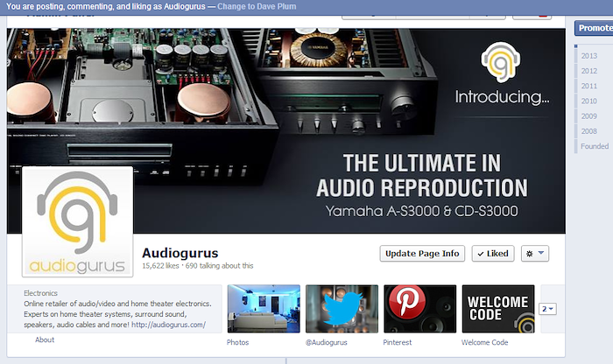Screen dimensions: 613x364
Task: Click the @Audiogurus label link
Action: tap(327, 342)
